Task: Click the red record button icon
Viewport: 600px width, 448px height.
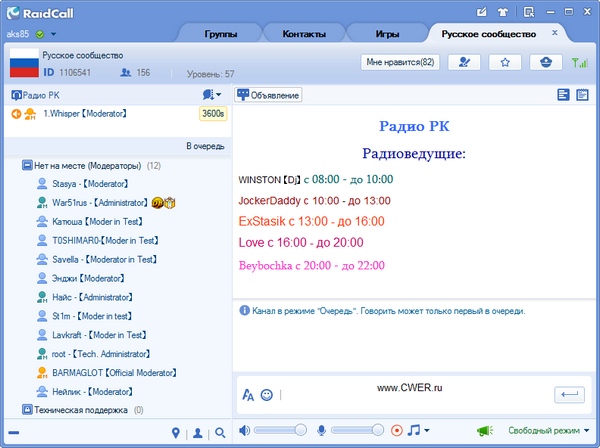Action: [397, 430]
